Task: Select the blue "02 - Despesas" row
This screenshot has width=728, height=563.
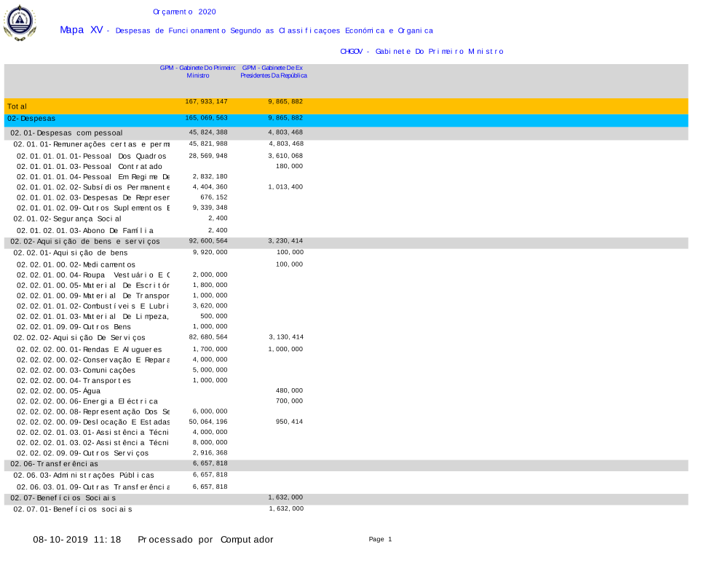Action: point(31,118)
